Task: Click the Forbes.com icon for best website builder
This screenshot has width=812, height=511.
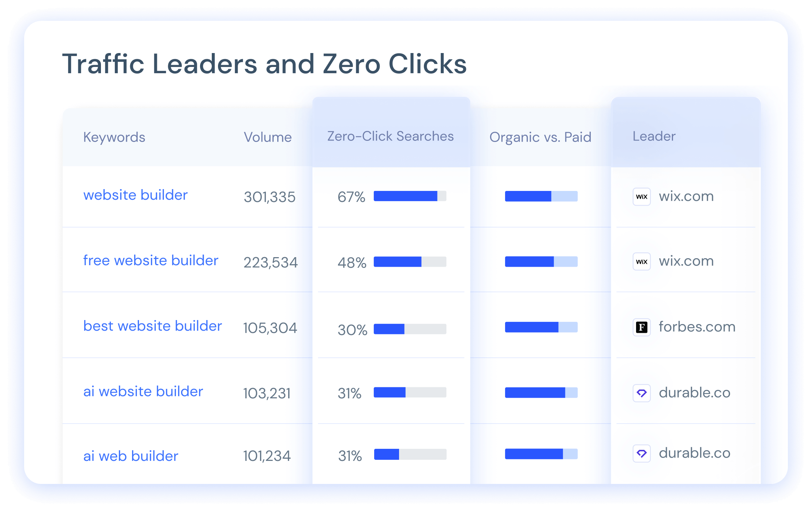Action: (x=641, y=327)
